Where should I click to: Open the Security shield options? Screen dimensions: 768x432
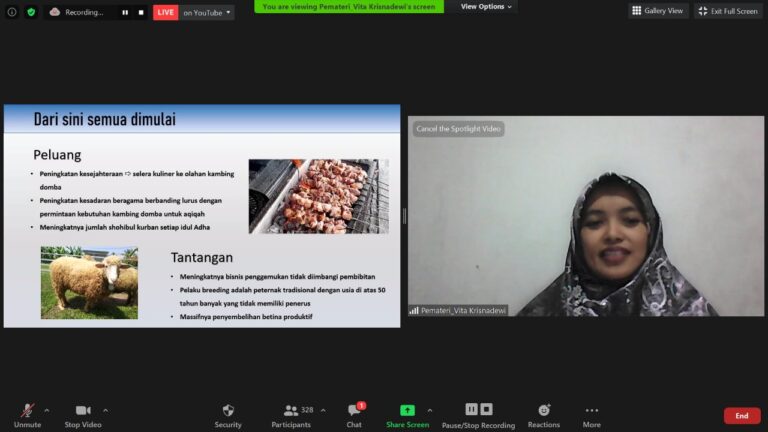(x=228, y=414)
